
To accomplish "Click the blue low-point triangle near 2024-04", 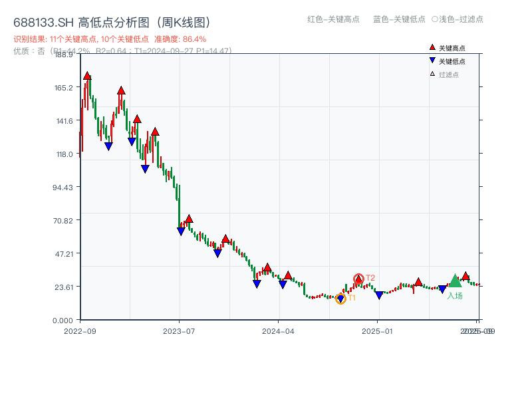I will point(283,284).
